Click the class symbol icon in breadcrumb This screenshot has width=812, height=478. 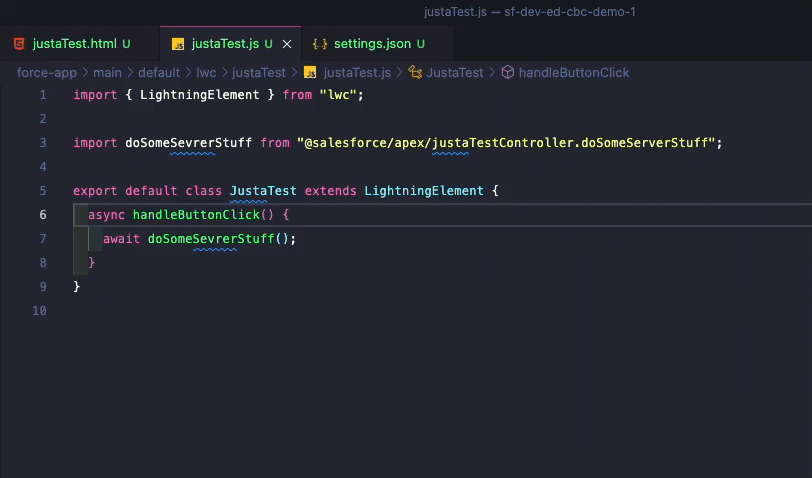point(415,73)
